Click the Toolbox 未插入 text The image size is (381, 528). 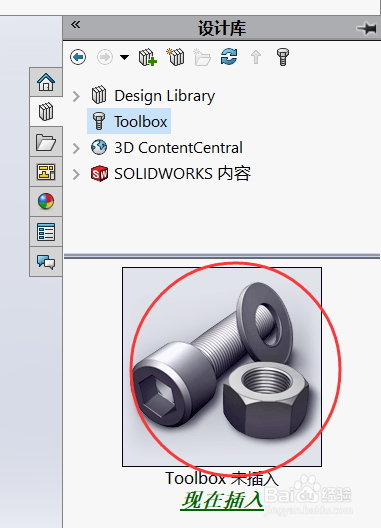222,478
